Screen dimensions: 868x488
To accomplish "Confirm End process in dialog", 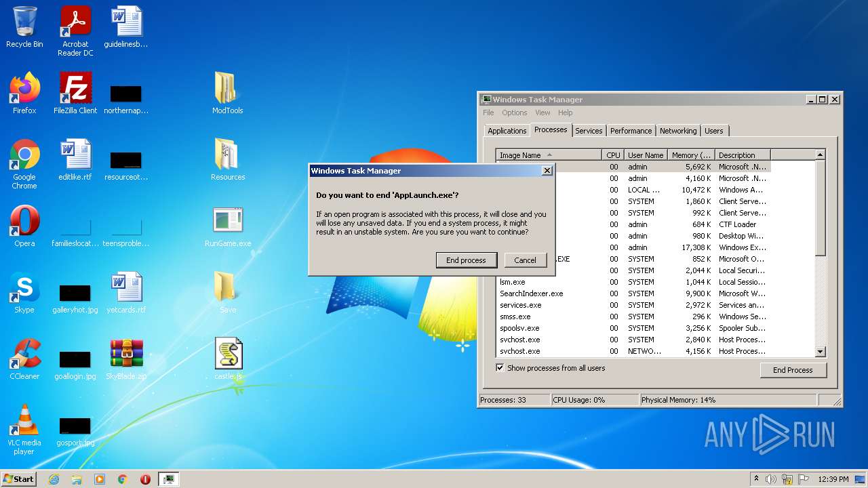I will point(466,260).
